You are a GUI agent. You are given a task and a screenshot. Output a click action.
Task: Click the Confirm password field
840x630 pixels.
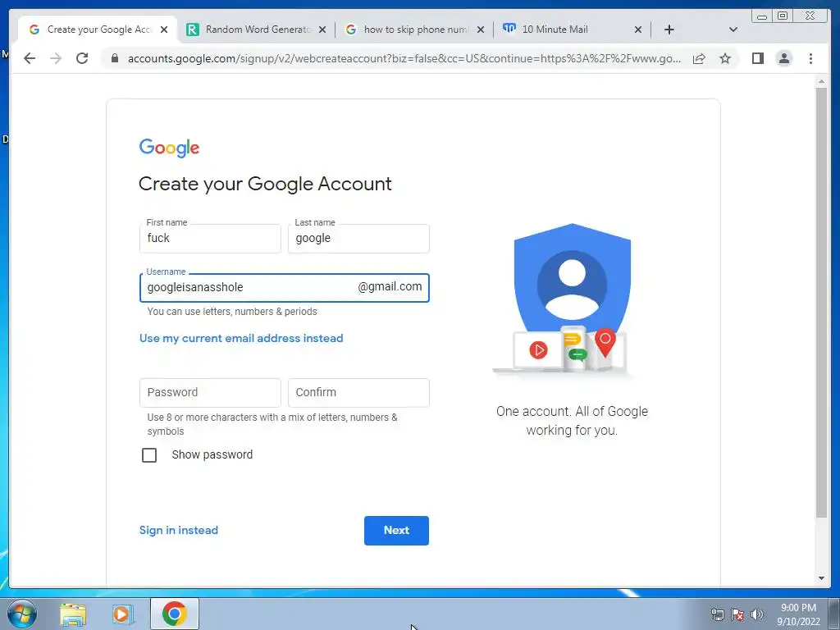tap(358, 393)
